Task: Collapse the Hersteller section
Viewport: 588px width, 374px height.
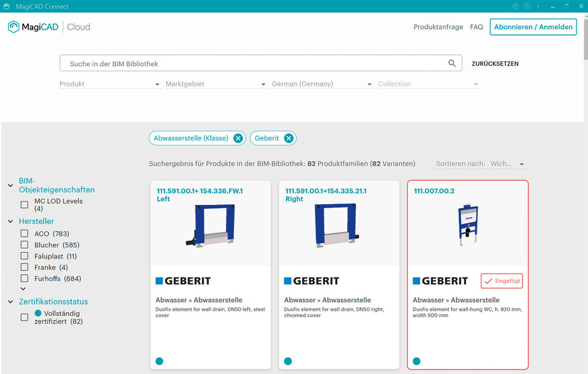Action: pyautogui.click(x=11, y=221)
